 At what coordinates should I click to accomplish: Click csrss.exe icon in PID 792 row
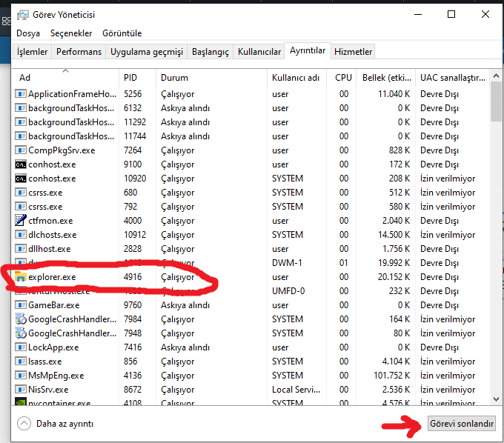pyautogui.click(x=21, y=206)
